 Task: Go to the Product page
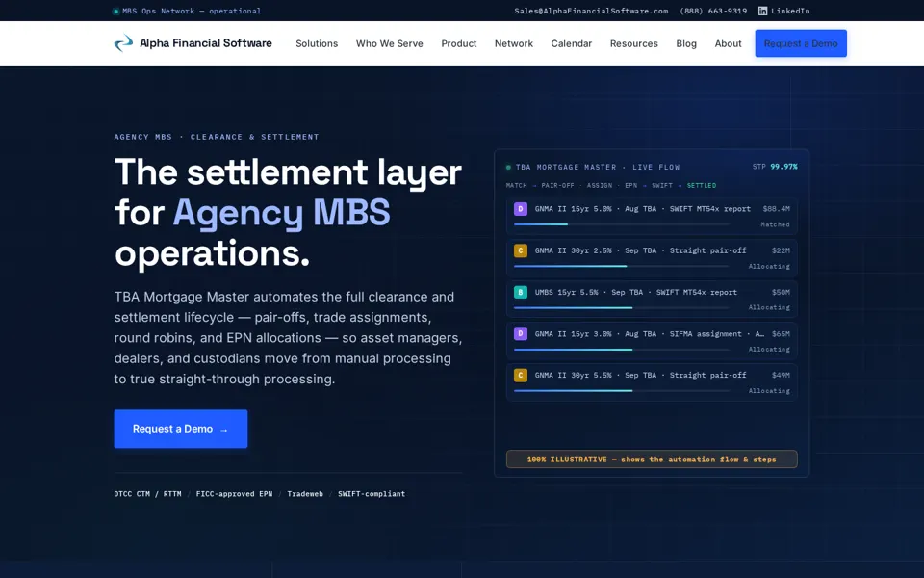458,43
